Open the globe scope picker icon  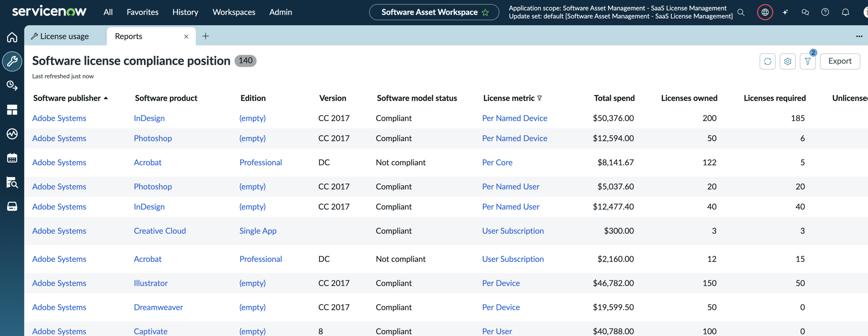coord(765,12)
